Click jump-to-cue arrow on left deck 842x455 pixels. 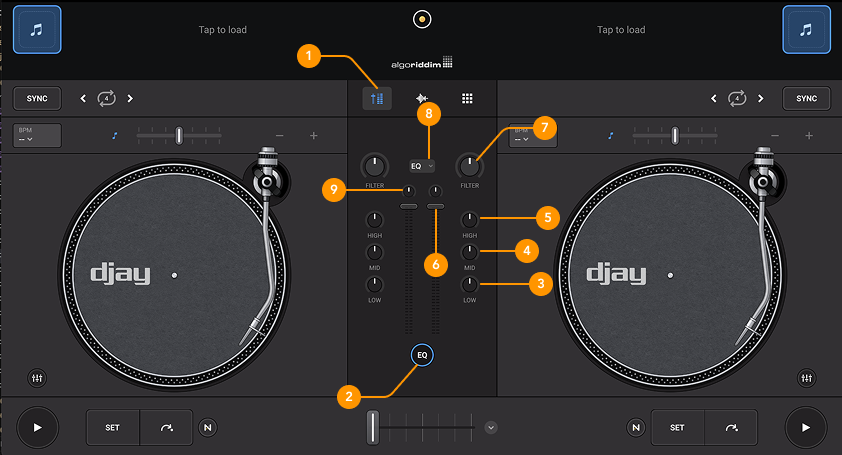[166, 428]
